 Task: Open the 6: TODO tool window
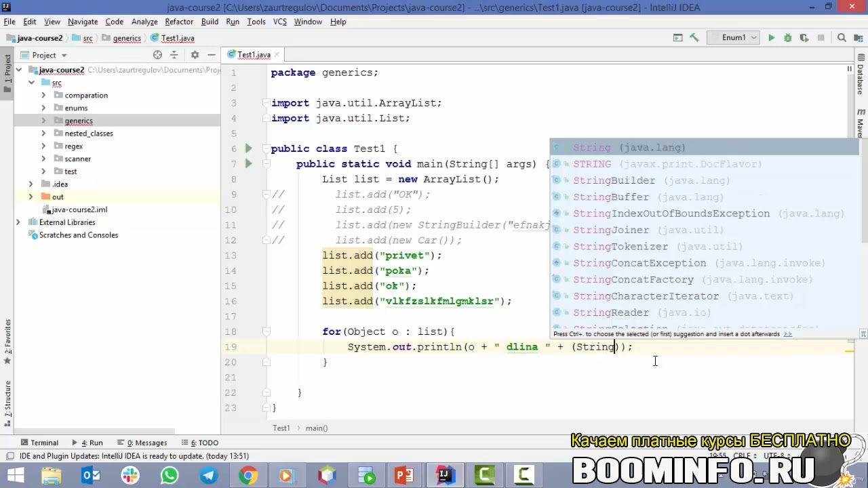click(199, 443)
